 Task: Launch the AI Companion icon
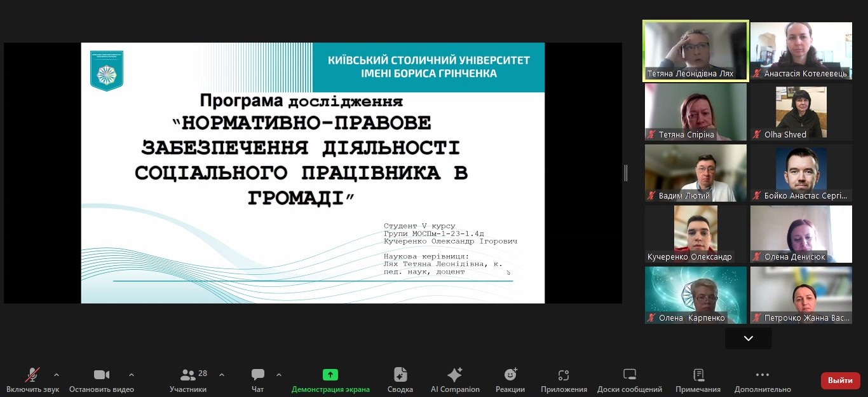click(x=455, y=375)
